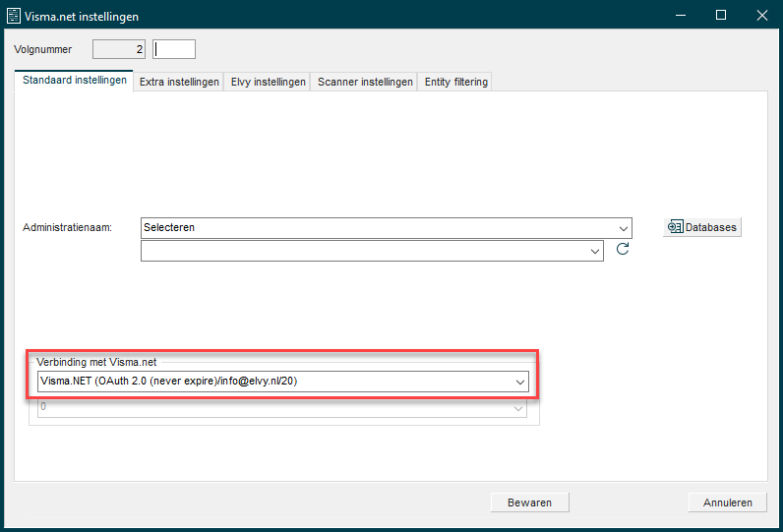This screenshot has width=783, height=532.
Task: Maximize the Visma.net instellingen window
Action: click(721, 16)
